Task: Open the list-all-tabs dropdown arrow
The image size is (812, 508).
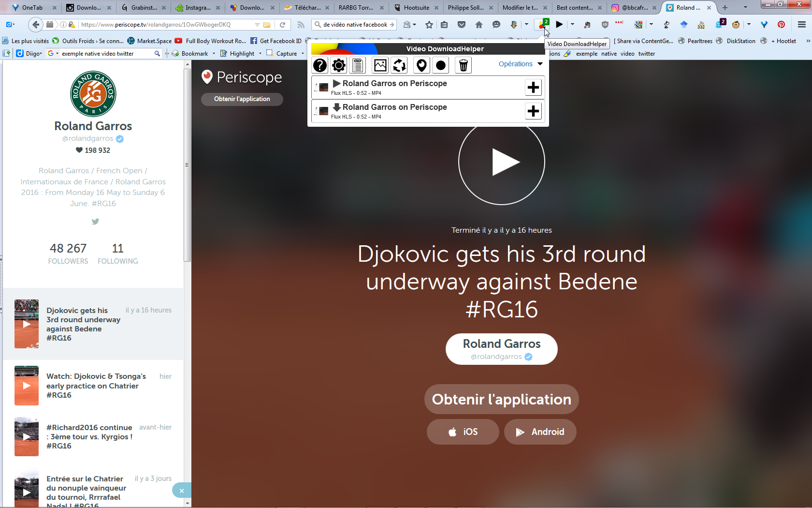Action: pos(745,7)
